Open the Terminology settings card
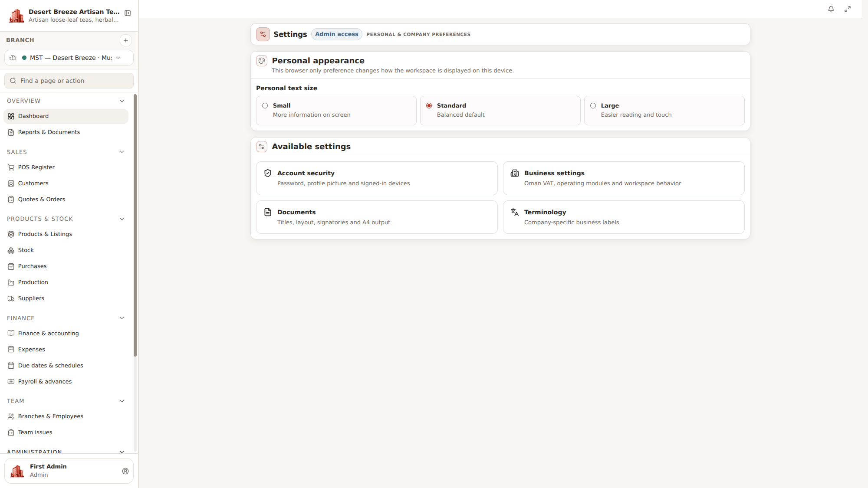 coord(624,217)
